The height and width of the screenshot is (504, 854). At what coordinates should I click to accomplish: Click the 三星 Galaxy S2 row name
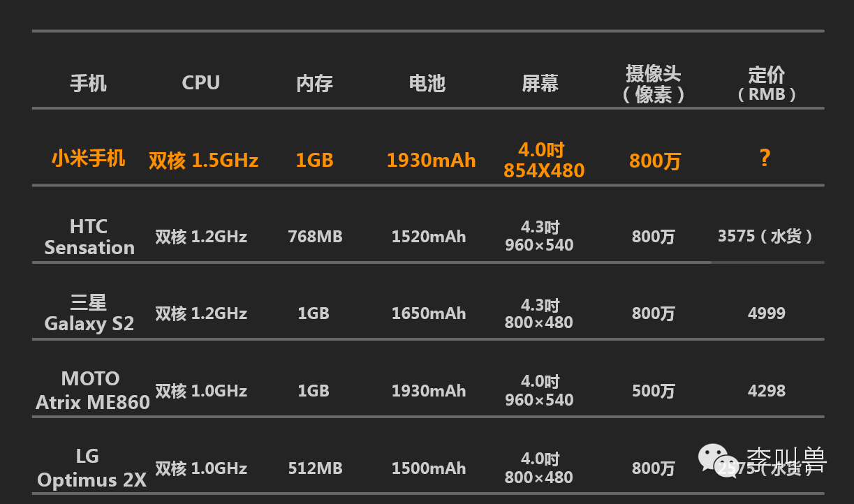89,313
